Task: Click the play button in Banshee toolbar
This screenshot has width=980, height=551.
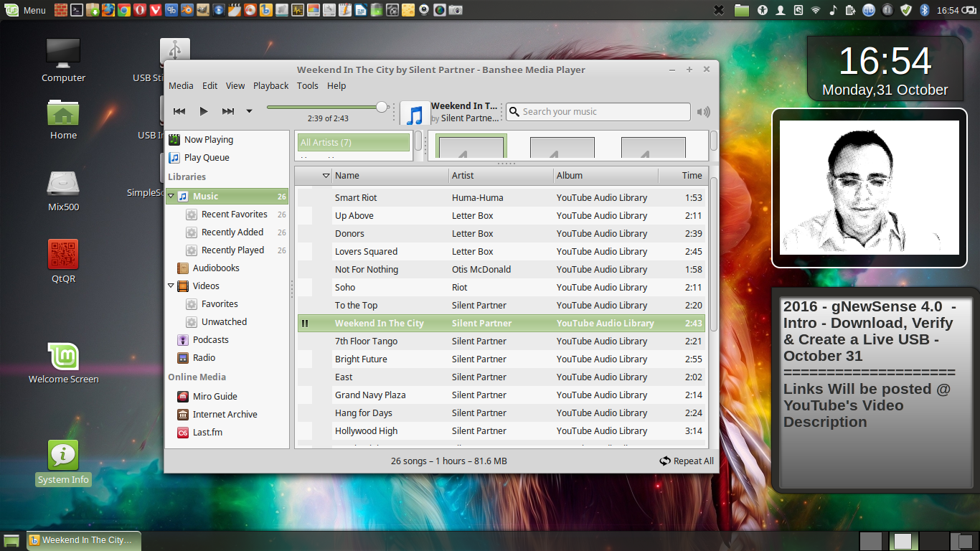Action: point(204,111)
